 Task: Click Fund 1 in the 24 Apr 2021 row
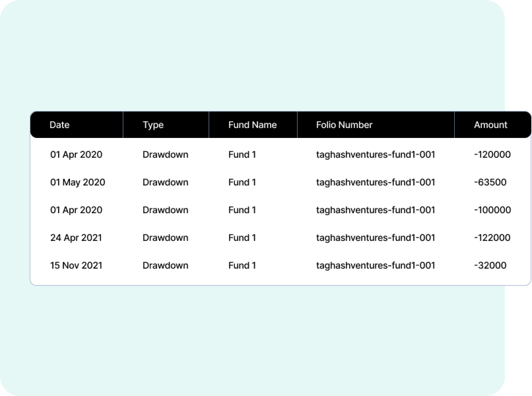pos(242,238)
